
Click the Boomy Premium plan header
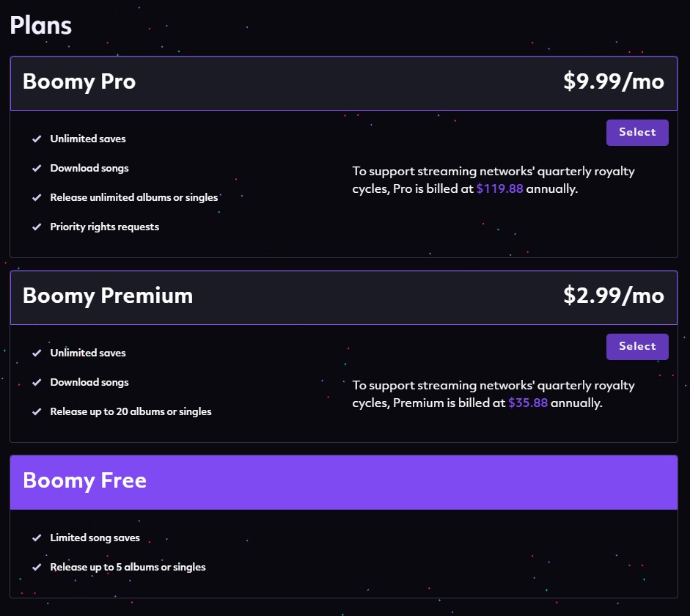[108, 296]
